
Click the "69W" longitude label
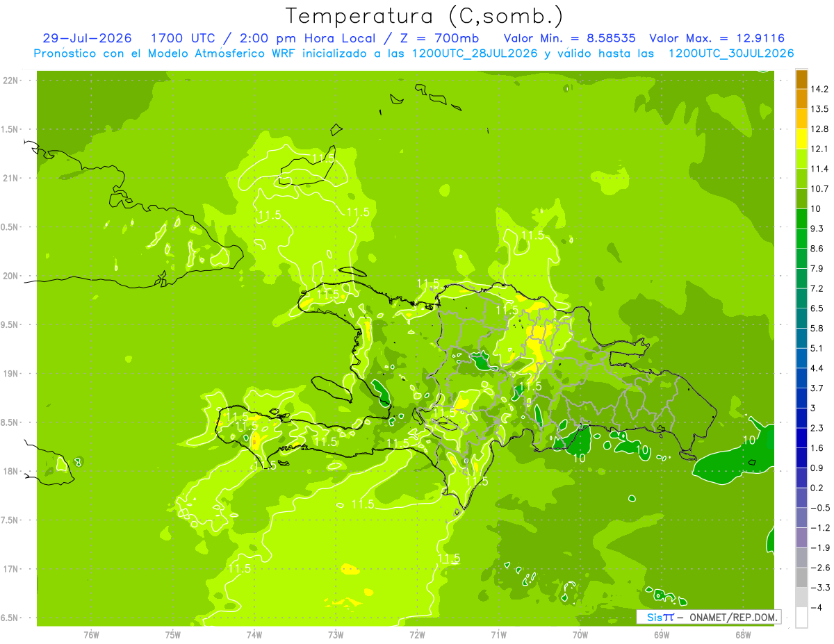pyautogui.click(x=662, y=634)
